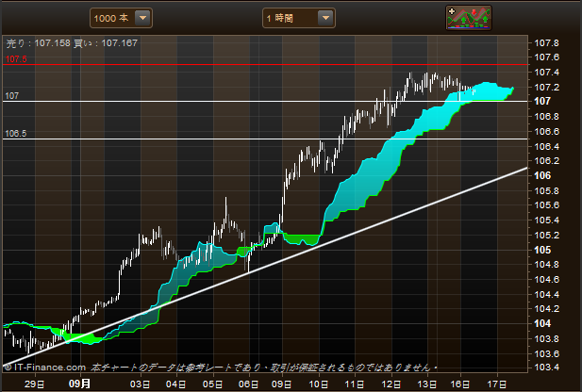Screen dimensions: 582x392
Task: Click the 10日 date label on the axis
Action: point(319,384)
